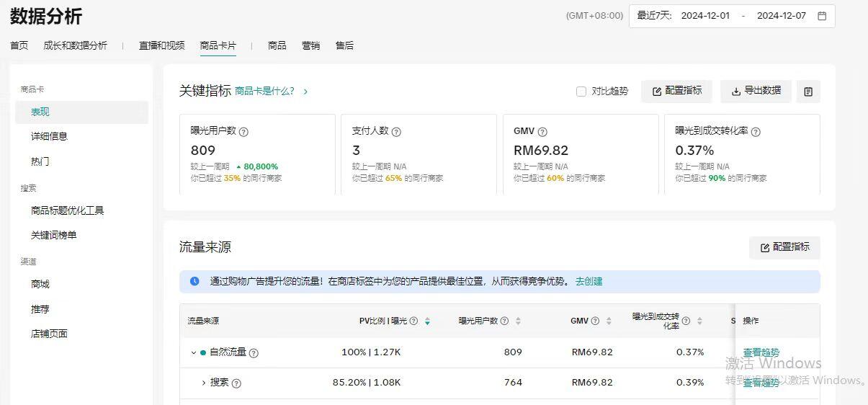Image resolution: width=868 pixels, height=405 pixels.
Task: Enable the 对比趋势 checkbox
Action: click(x=581, y=92)
